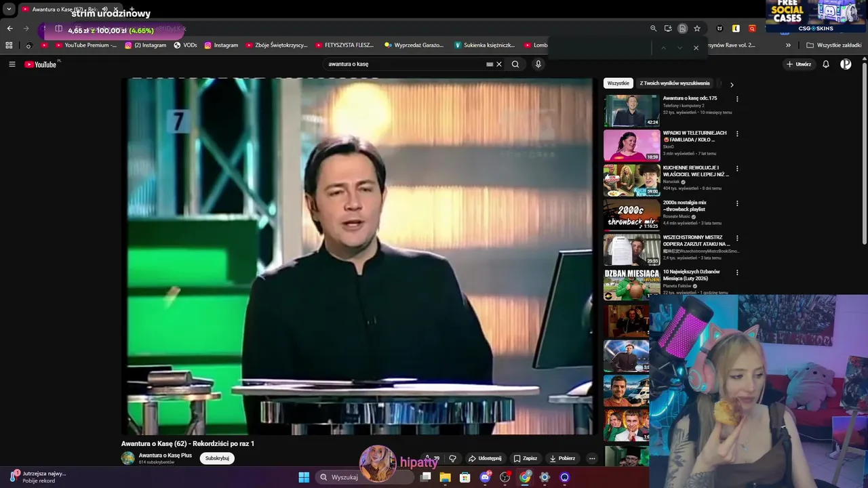Click the Subskrybuj button
Screen dimensions: 868x488
pyautogui.click(x=217, y=458)
